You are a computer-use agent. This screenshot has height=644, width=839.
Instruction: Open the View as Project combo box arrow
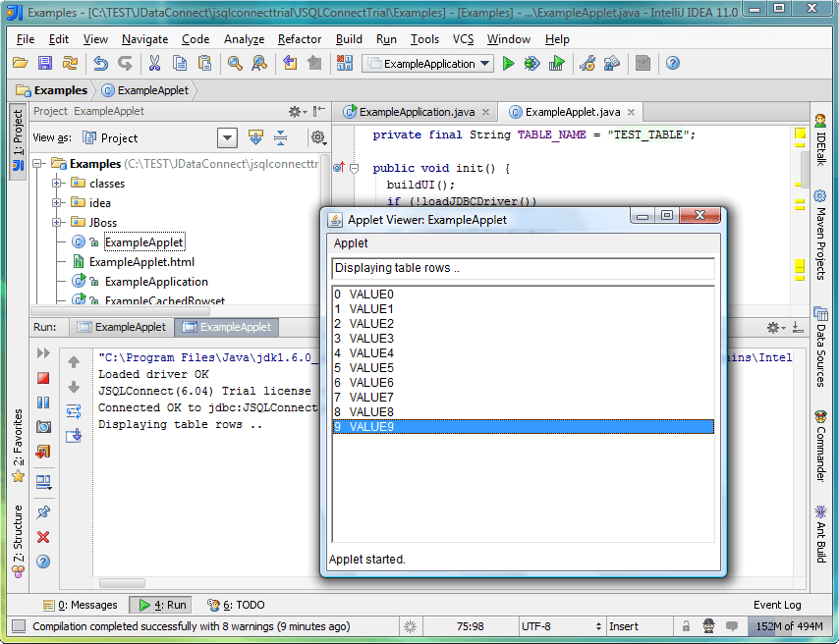click(227, 138)
